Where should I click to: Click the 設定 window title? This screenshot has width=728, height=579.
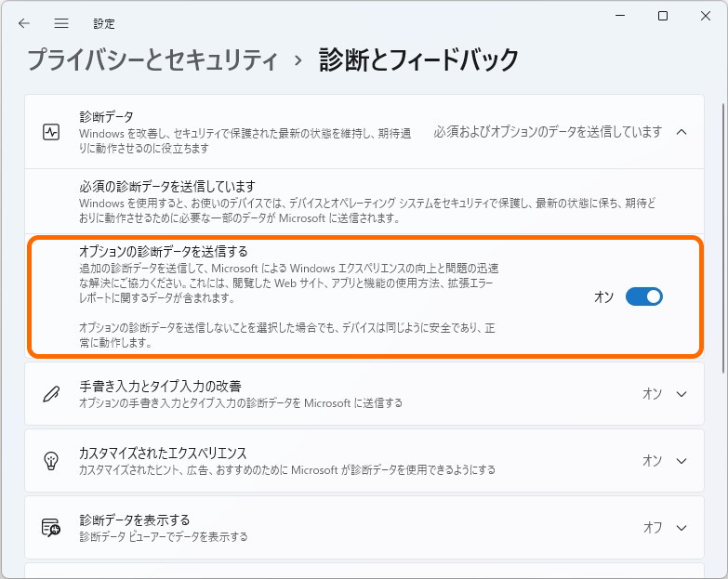pyautogui.click(x=104, y=23)
